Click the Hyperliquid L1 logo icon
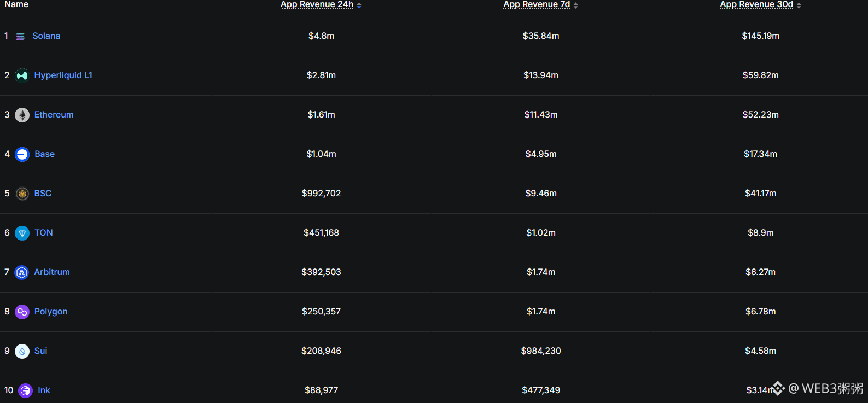 pyautogui.click(x=22, y=75)
